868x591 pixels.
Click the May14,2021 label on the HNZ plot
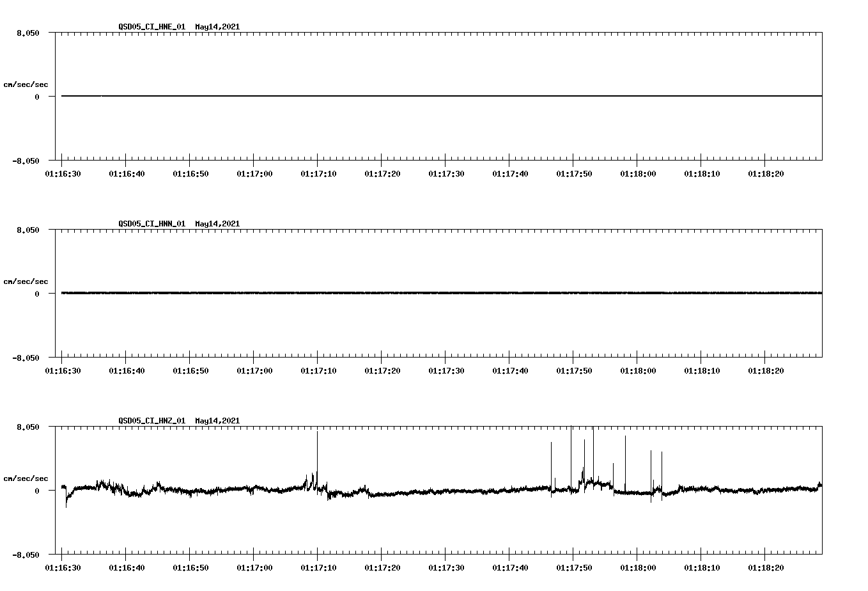point(217,422)
